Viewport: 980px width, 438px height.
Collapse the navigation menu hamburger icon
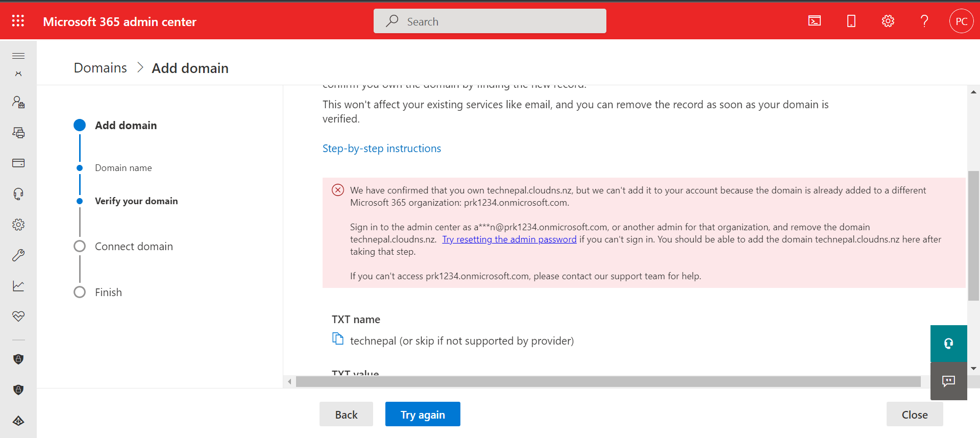pyautogui.click(x=18, y=56)
